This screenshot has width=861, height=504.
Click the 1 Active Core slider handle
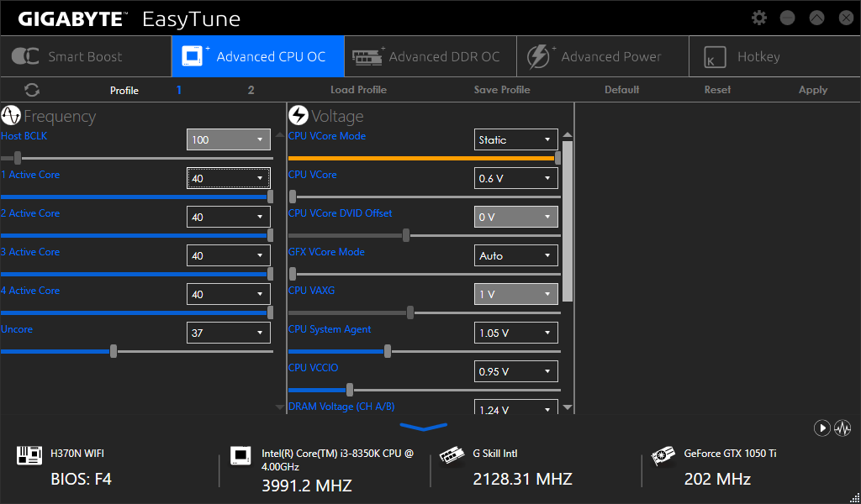click(270, 197)
